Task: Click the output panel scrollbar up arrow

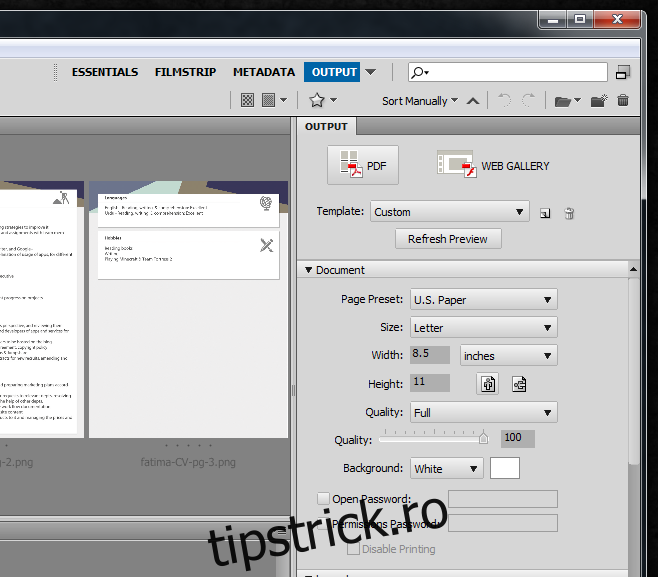Action: tap(633, 269)
